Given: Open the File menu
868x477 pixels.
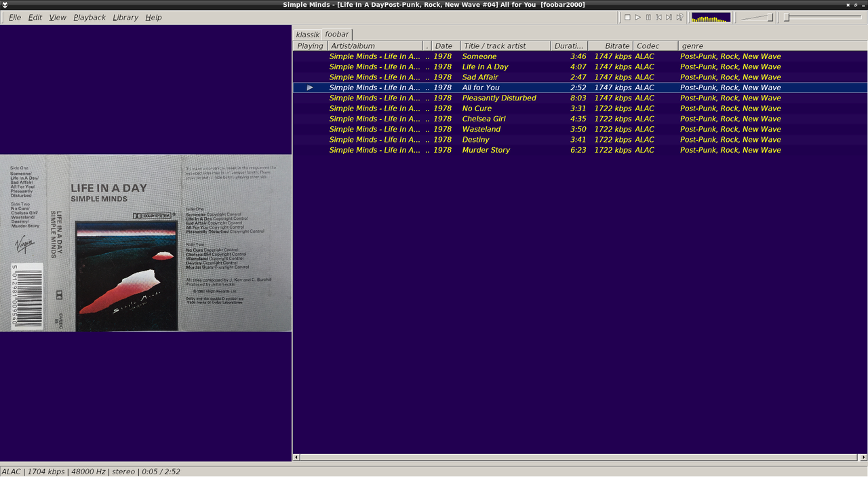Looking at the screenshot, I should (x=14, y=17).
